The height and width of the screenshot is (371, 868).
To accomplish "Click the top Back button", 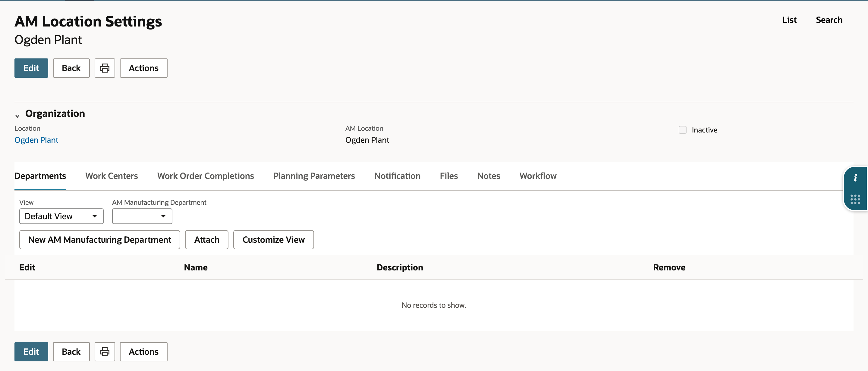I will tap(71, 68).
